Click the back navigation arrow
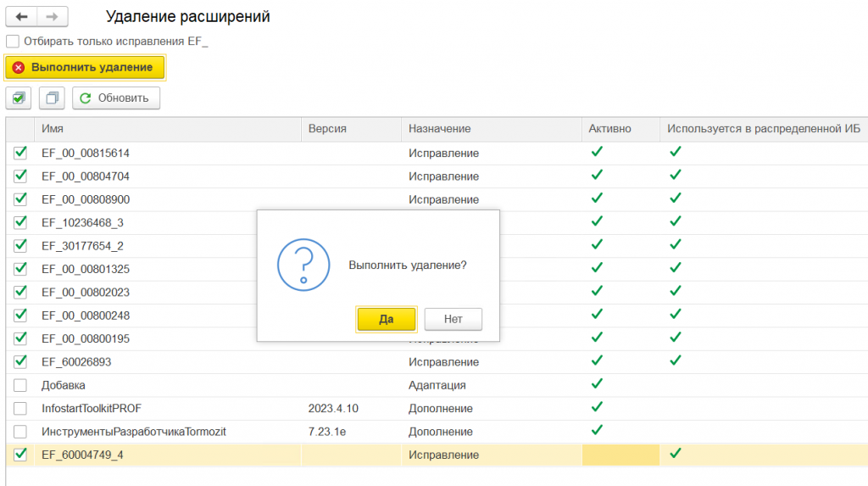 [x=22, y=17]
